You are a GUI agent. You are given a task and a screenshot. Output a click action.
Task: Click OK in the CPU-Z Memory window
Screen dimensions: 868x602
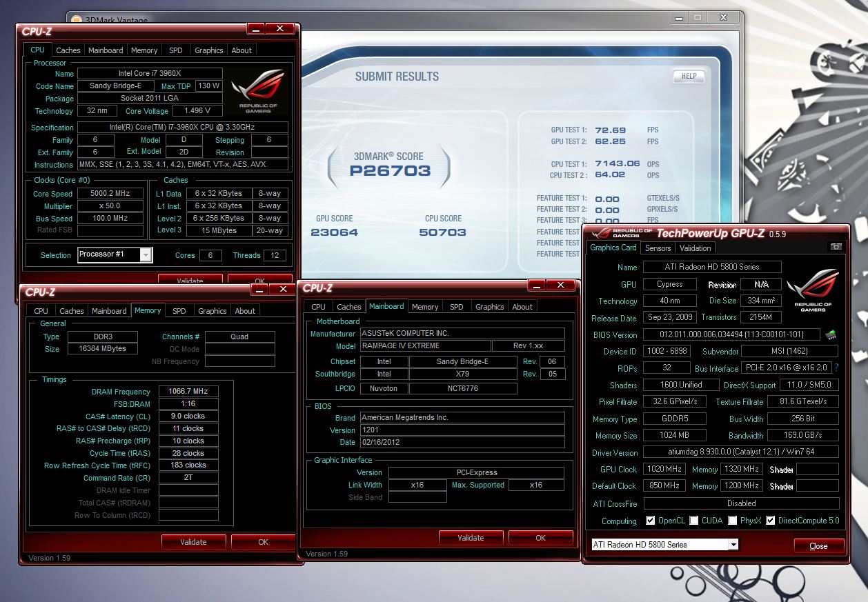264,542
